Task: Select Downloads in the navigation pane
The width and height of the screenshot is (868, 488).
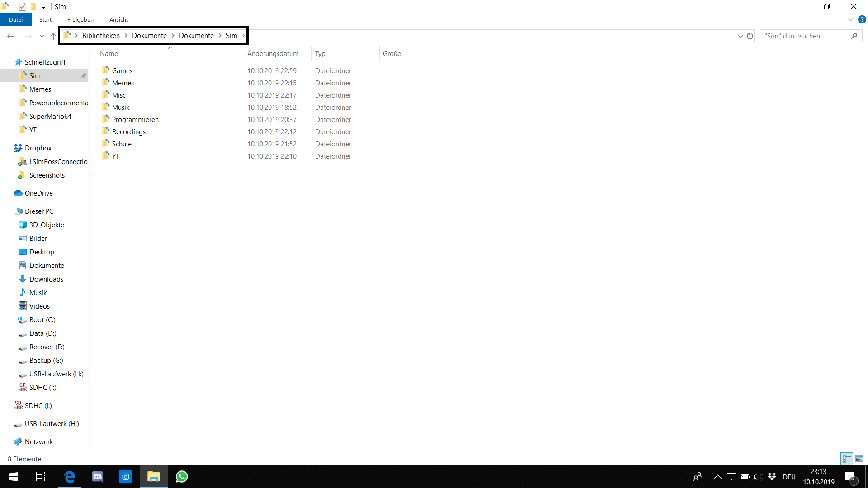Action: tap(46, 279)
